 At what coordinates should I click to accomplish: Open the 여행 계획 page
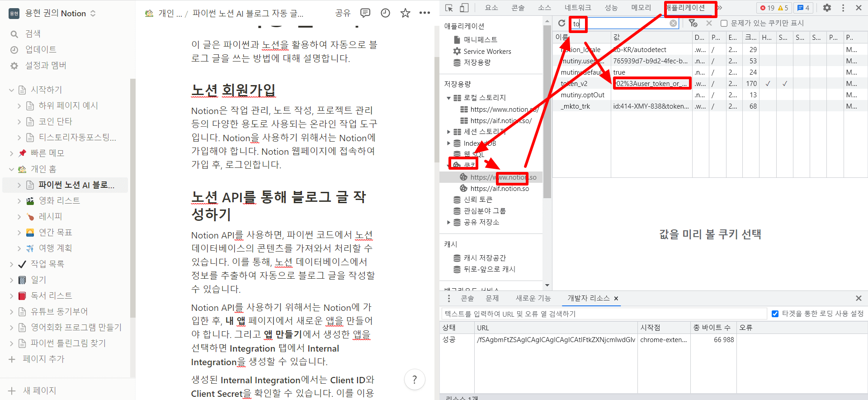55,248
